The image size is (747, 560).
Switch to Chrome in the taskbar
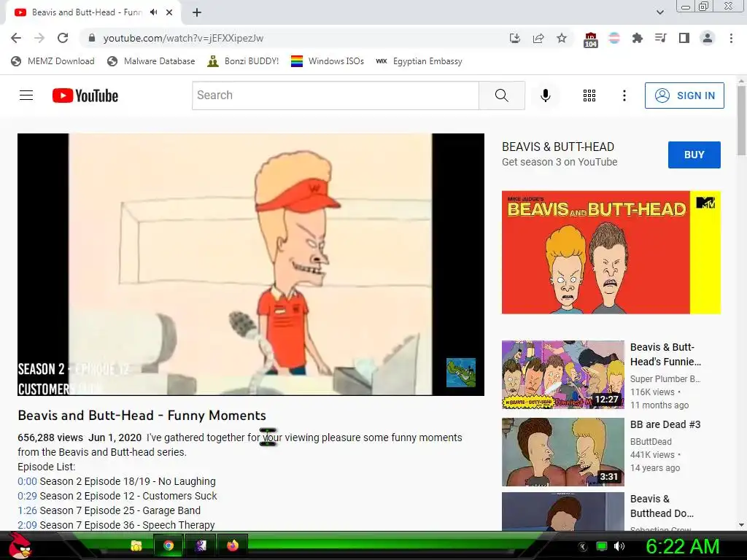click(169, 545)
